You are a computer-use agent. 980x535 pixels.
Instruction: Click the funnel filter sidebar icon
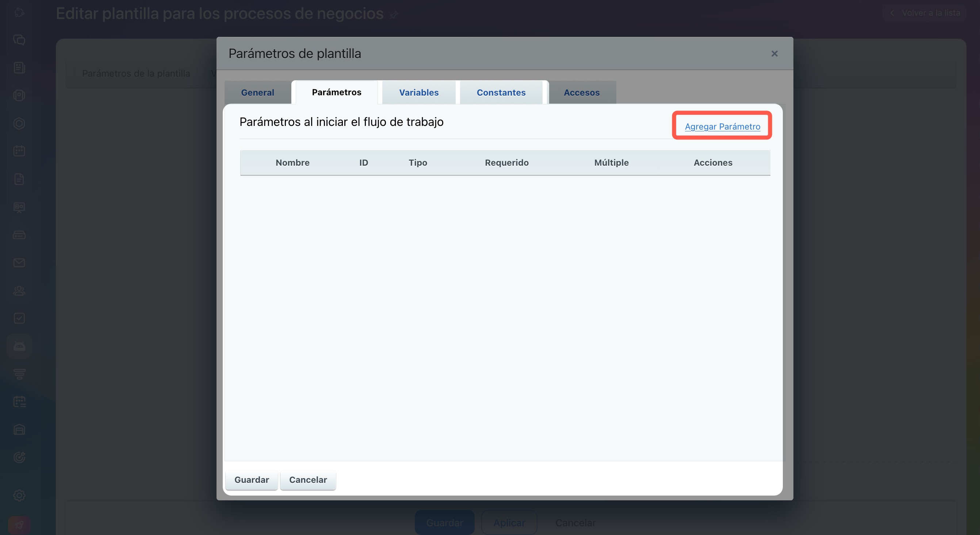[19, 374]
